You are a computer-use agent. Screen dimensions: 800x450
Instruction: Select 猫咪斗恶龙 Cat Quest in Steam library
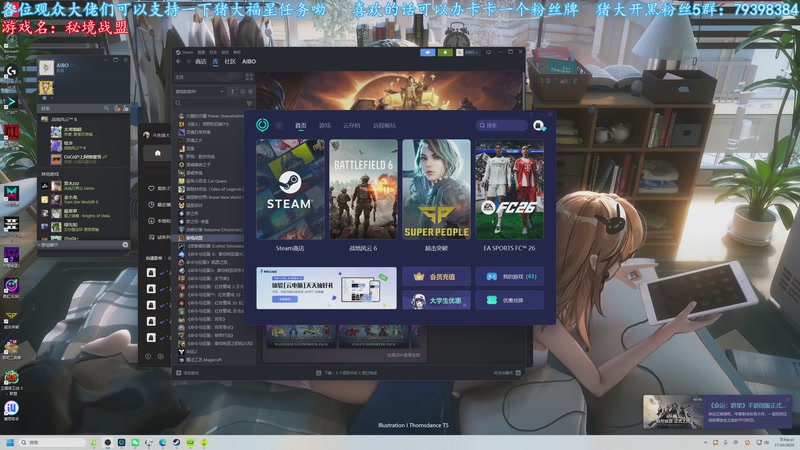pyautogui.click(x=208, y=181)
